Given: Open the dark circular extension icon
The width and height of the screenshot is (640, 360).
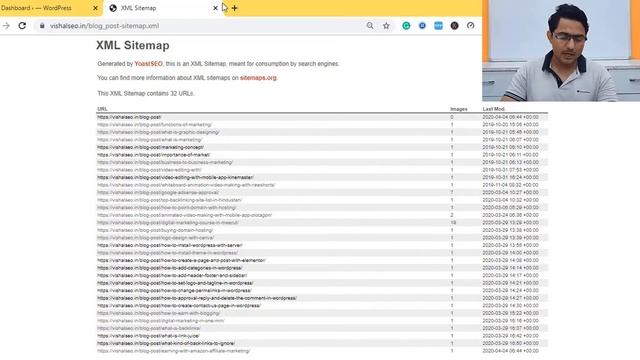Looking at the screenshot, I should [x=454, y=26].
